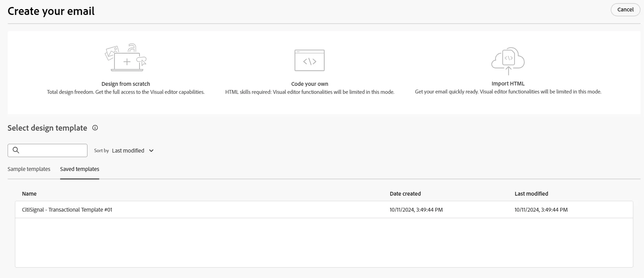Open the Sort by Last modified dropdown

(x=133, y=150)
